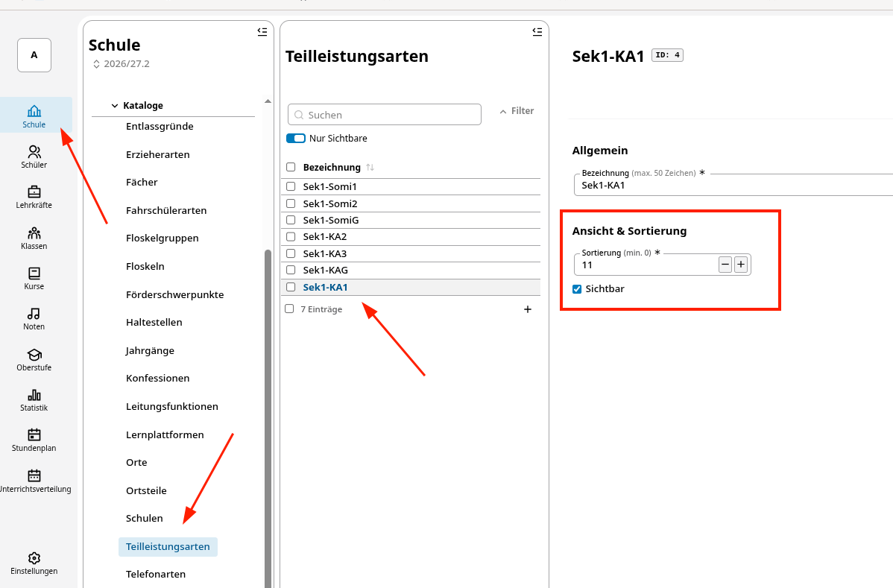The width and height of the screenshot is (893, 588).
Task: Tick the checkbox next to 7 Einträge
Action: tap(289, 309)
